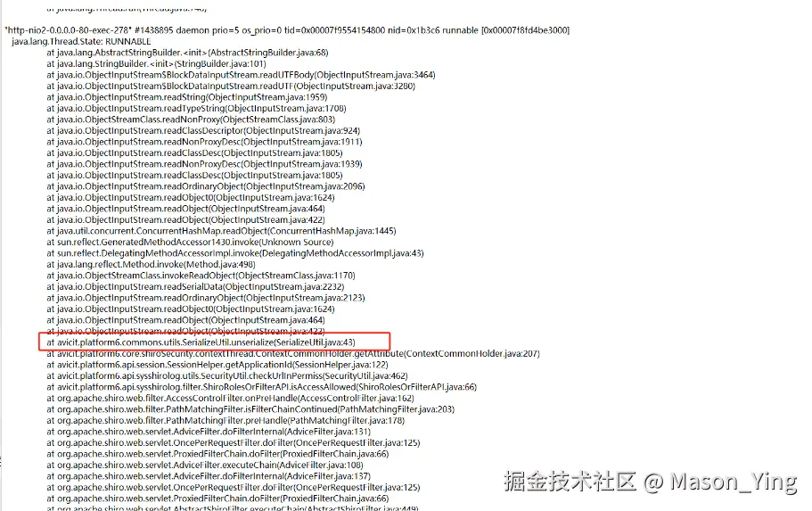The width and height of the screenshot is (812, 511).
Task: Click the ConcurrentHashMap.readObject stack frame line
Action: click(221, 231)
